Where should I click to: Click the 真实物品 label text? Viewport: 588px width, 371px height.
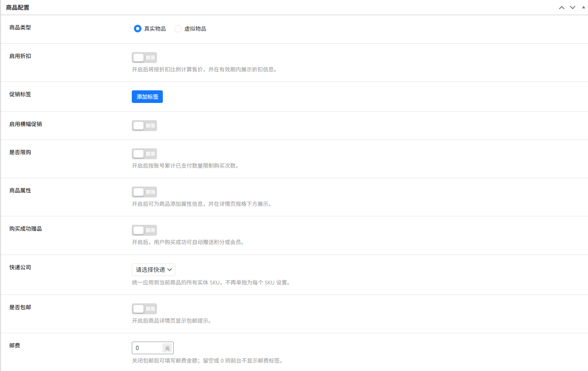click(x=155, y=29)
